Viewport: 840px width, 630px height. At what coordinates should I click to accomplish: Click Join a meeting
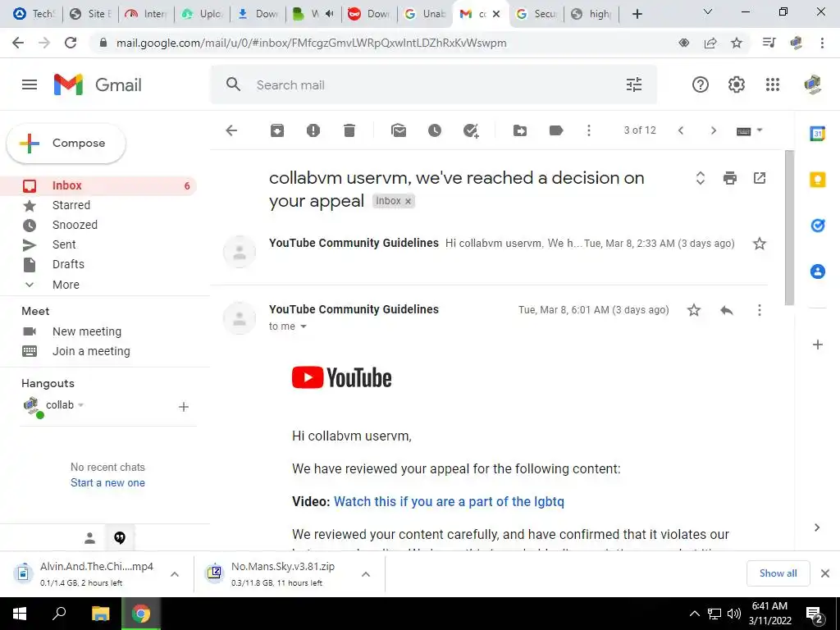91,351
